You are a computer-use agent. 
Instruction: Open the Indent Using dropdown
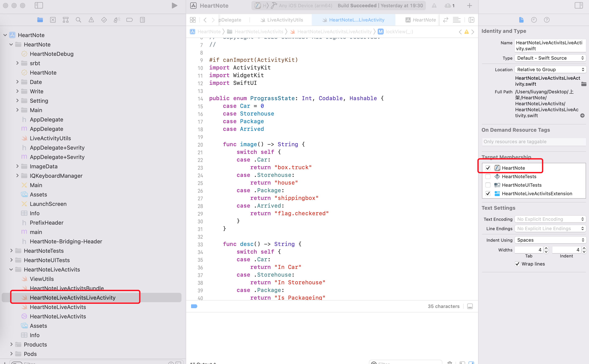tap(550, 240)
